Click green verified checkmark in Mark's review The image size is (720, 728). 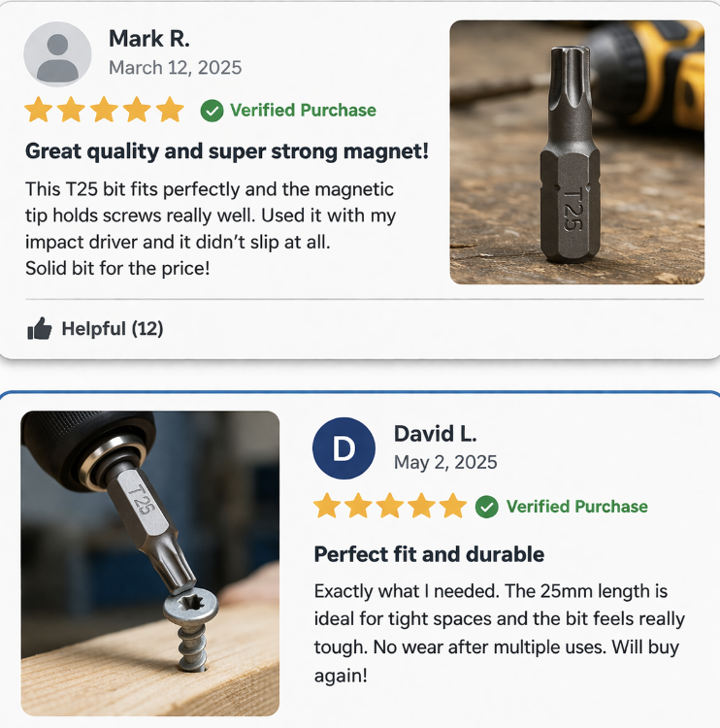[x=213, y=111]
